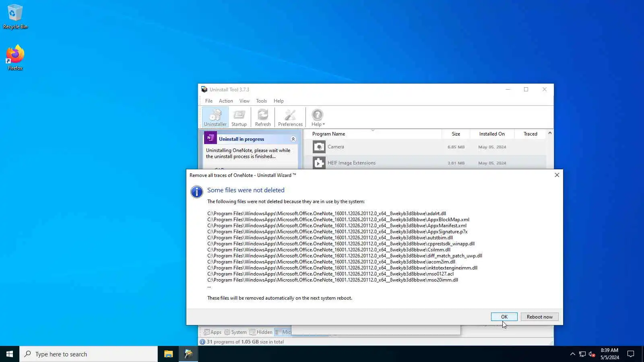Viewport: 644px width, 362px height.
Task: Switch to the Apps tab
Action: coord(213,332)
